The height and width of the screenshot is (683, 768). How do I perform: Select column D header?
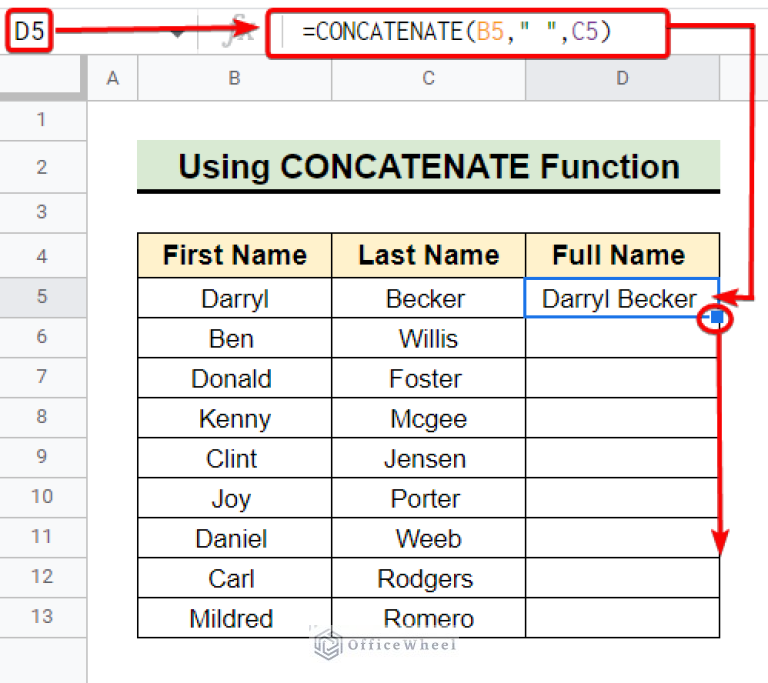click(x=621, y=78)
